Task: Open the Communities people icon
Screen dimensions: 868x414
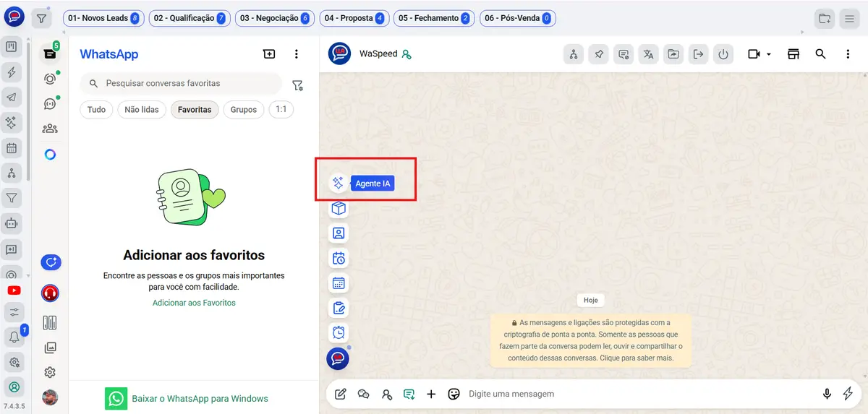Action: coord(50,129)
